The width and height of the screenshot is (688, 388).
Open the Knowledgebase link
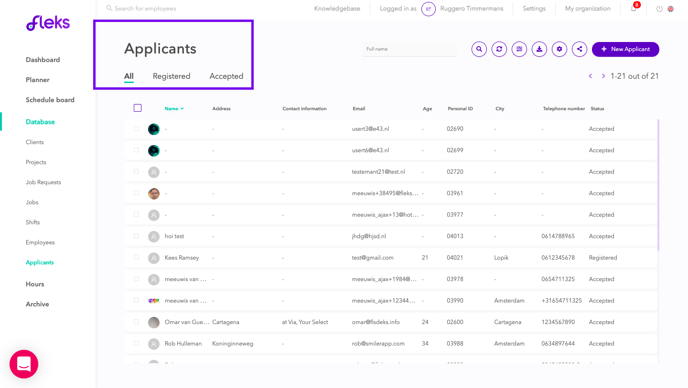tap(337, 8)
